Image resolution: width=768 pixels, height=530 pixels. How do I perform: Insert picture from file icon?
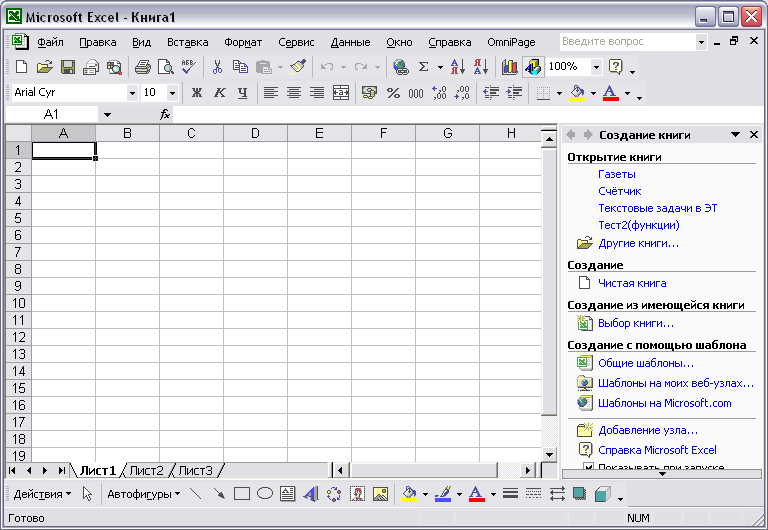point(380,494)
